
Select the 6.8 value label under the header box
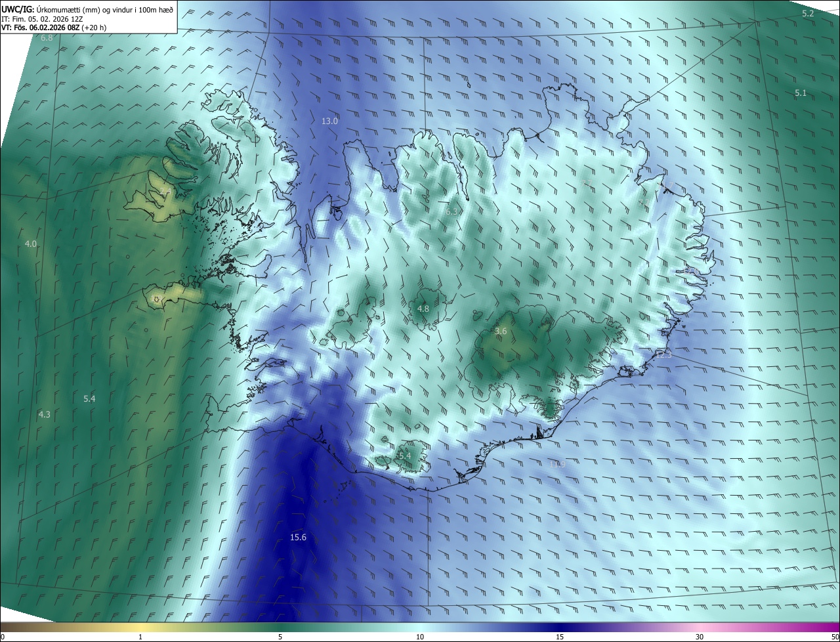click(x=47, y=38)
